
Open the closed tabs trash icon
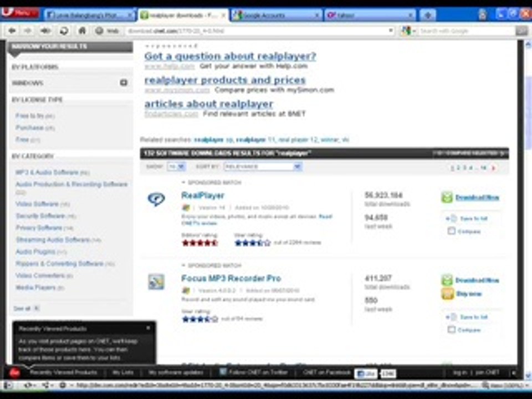pos(482,14)
